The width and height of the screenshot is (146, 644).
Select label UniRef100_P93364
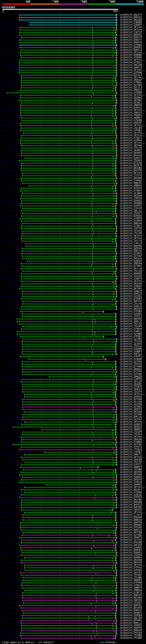coord(131,633)
